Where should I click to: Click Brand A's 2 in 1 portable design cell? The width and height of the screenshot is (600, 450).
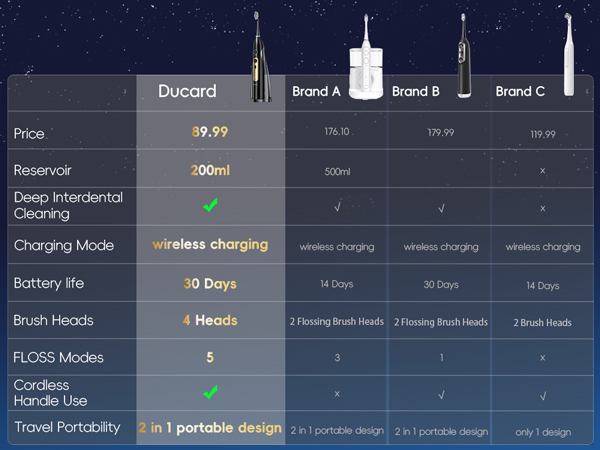pyautogui.click(x=337, y=431)
